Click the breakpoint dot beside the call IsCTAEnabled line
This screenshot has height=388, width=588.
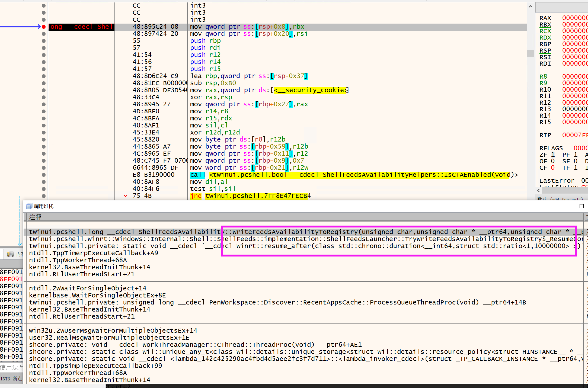pos(44,175)
